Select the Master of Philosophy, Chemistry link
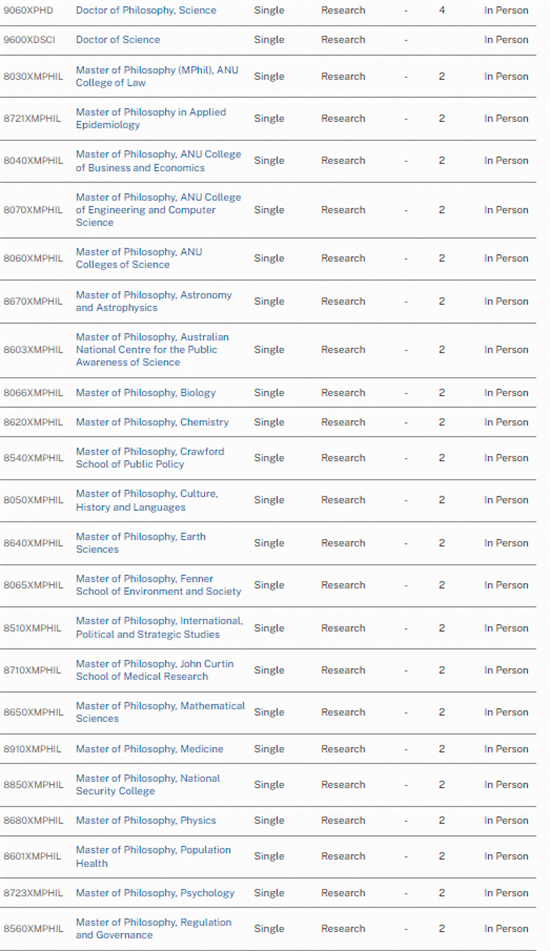This screenshot has height=951, width=550. (152, 422)
